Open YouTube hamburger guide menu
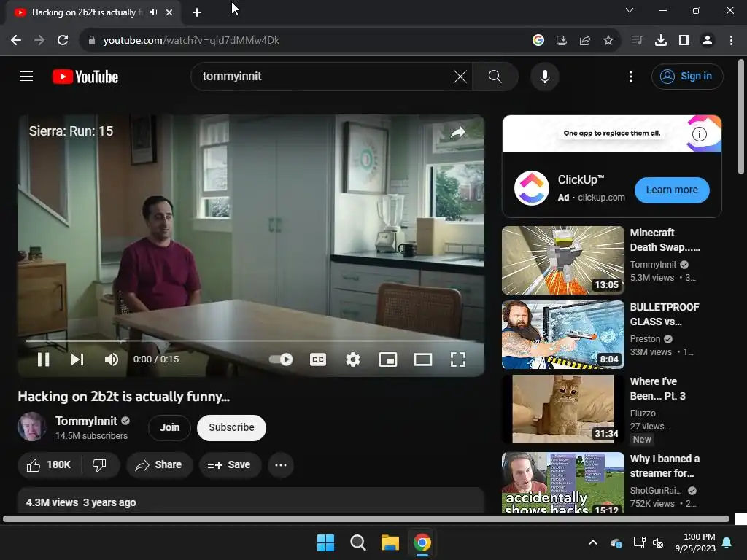 pos(26,76)
